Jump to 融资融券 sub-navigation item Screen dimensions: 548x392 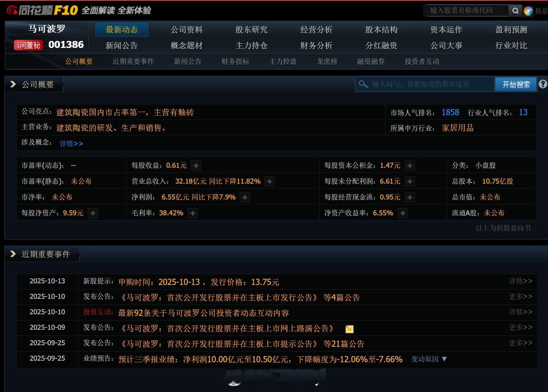pyautogui.click(x=371, y=61)
